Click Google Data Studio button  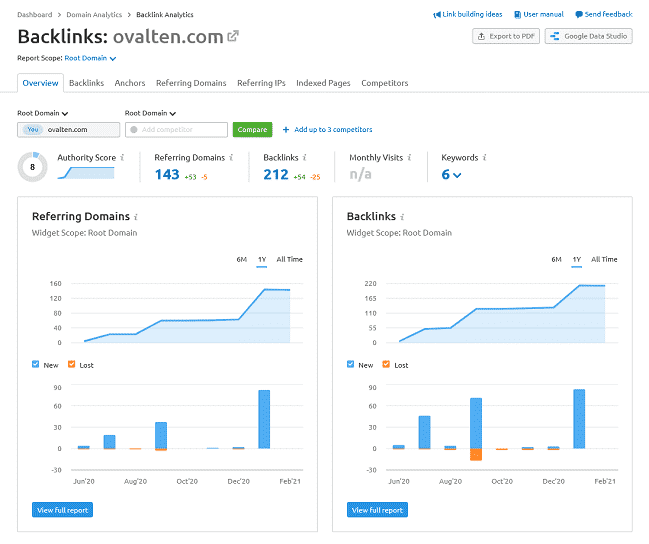pos(589,36)
